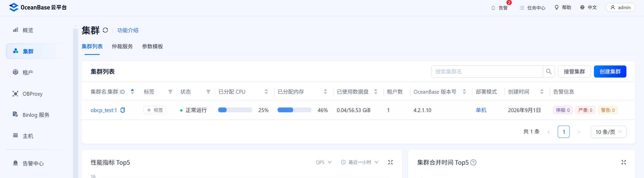Switch to parameter template tab
Screen dimensions: 644x178
tap(153, 46)
